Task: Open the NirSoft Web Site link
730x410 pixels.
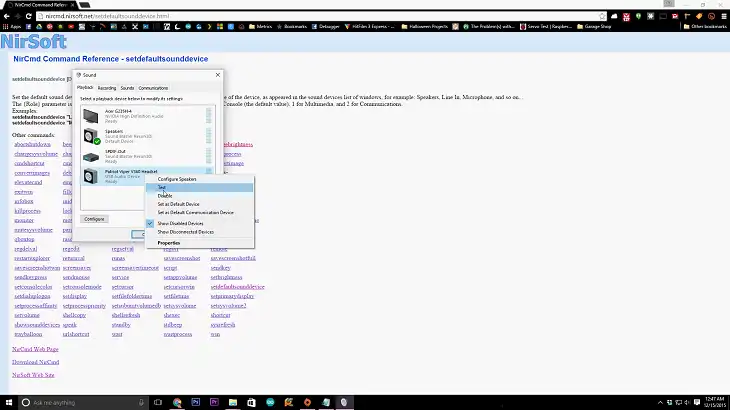Action: point(33,375)
